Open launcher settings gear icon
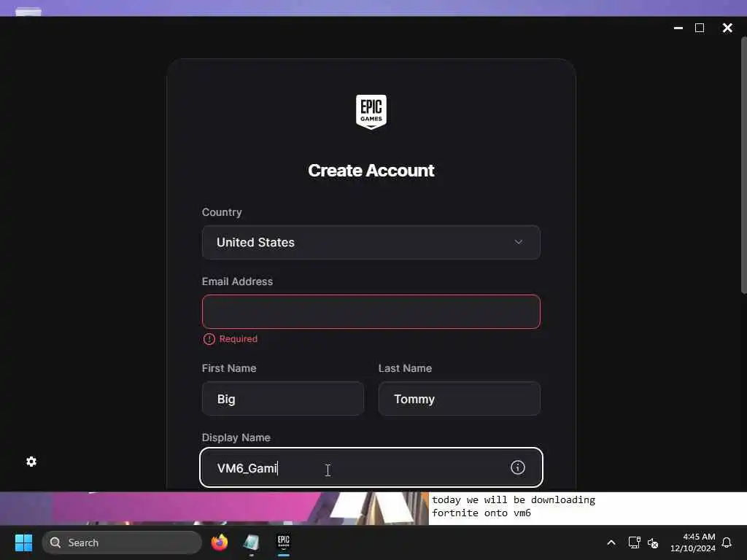 click(31, 462)
